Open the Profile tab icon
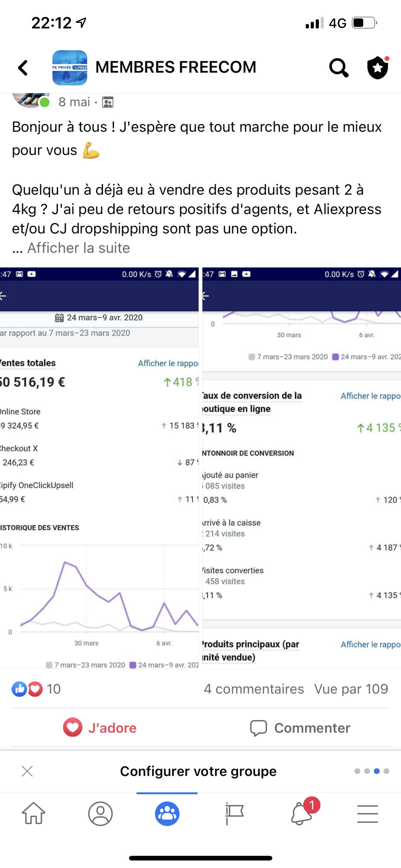This screenshot has height=868, width=401. 100,814
